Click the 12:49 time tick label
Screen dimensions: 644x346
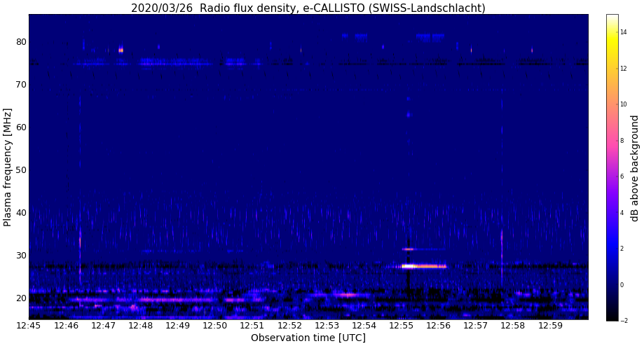[178, 326]
